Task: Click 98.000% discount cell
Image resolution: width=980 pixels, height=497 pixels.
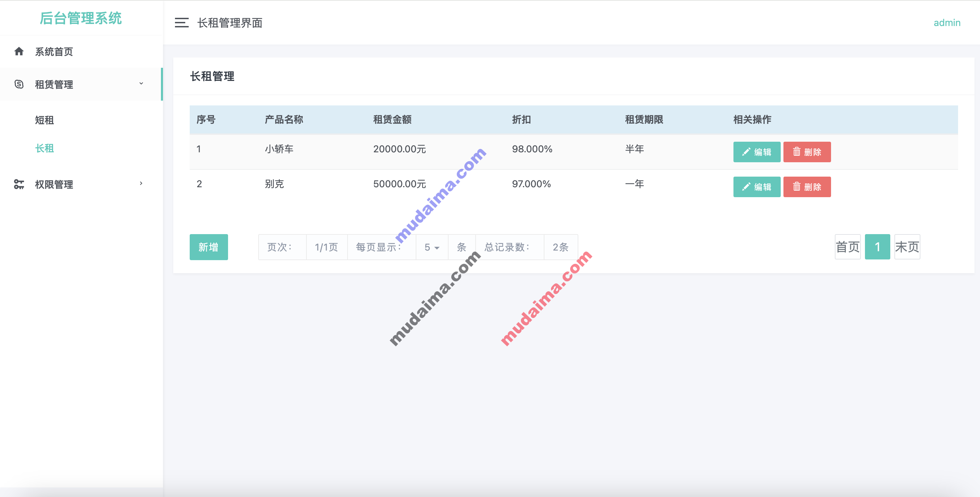Action: tap(532, 149)
